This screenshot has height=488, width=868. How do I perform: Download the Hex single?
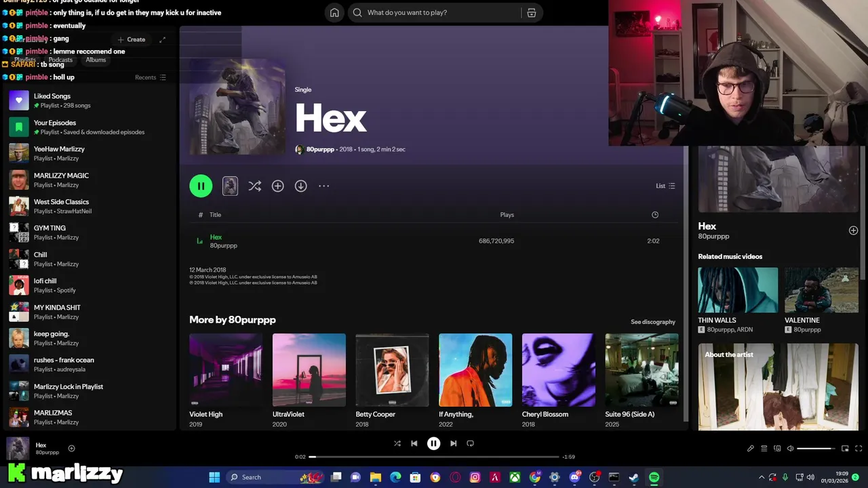point(300,186)
